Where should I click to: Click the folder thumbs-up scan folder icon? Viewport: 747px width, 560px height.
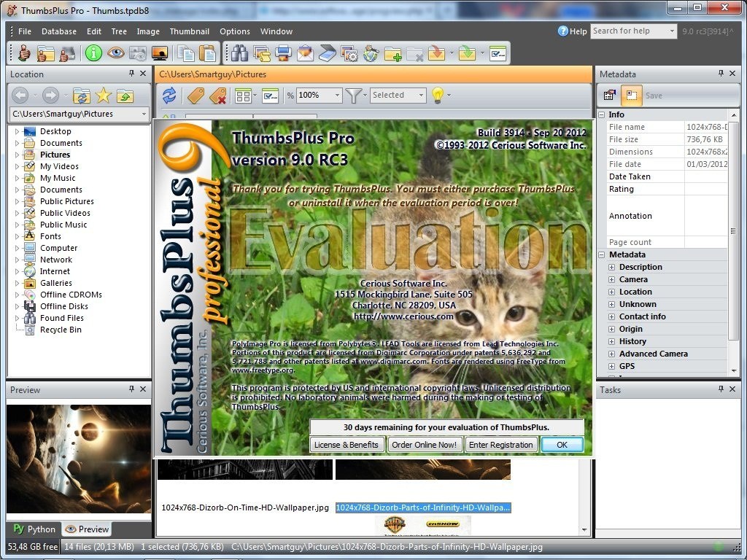click(46, 52)
